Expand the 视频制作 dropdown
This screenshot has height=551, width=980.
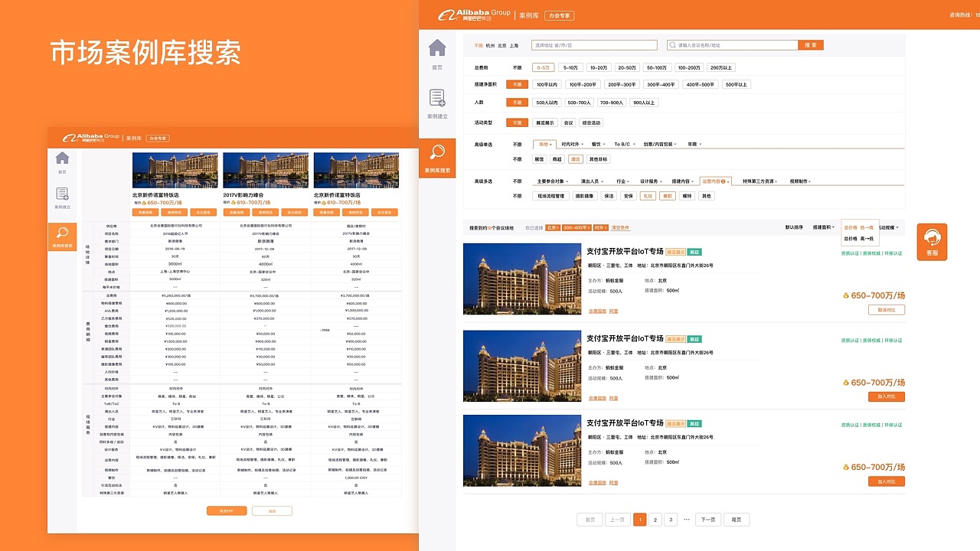pyautogui.click(x=800, y=181)
